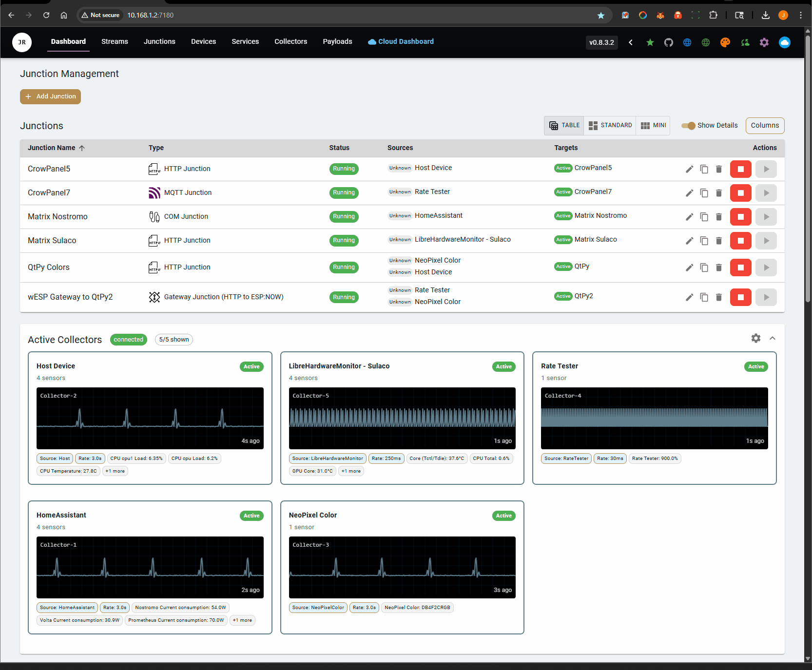Open Collector-2 Host Device graph

(150, 418)
